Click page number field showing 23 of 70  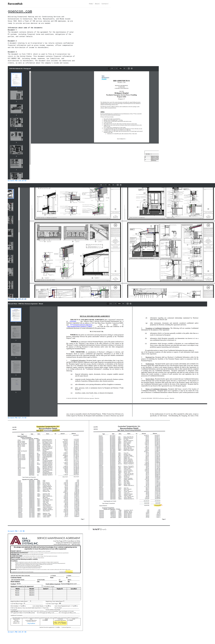[x=98, y=185]
